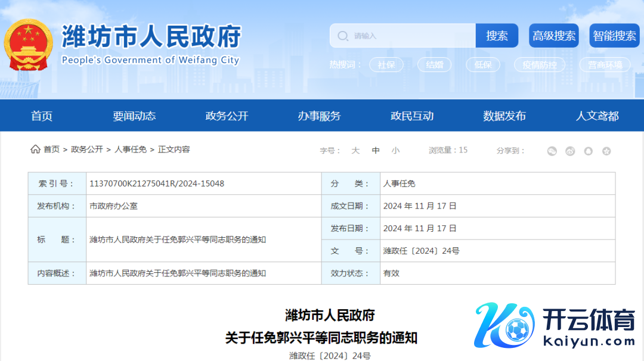Set font size to large (大)
The height and width of the screenshot is (361, 644).
355,151
